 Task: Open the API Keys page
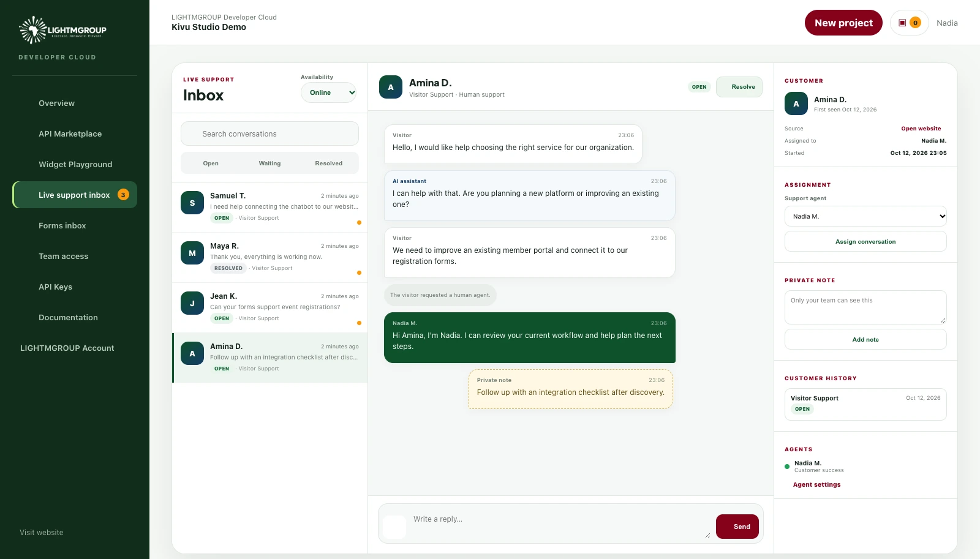[x=75, y=287]
